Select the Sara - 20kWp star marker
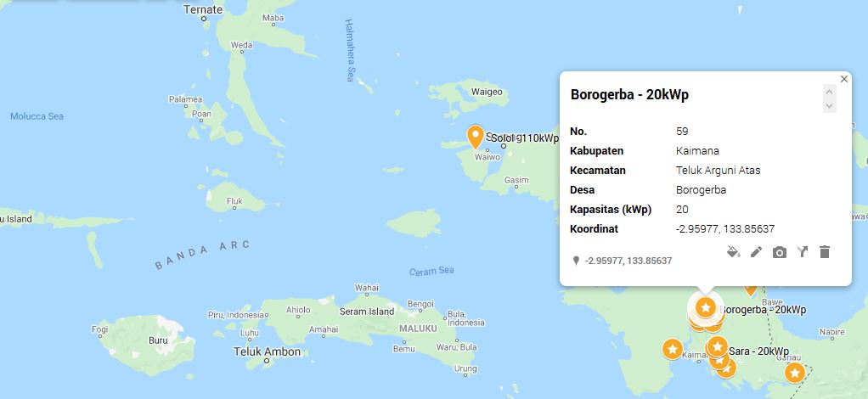Viewport: 868px width, 399px height. (x=718, y=347)
